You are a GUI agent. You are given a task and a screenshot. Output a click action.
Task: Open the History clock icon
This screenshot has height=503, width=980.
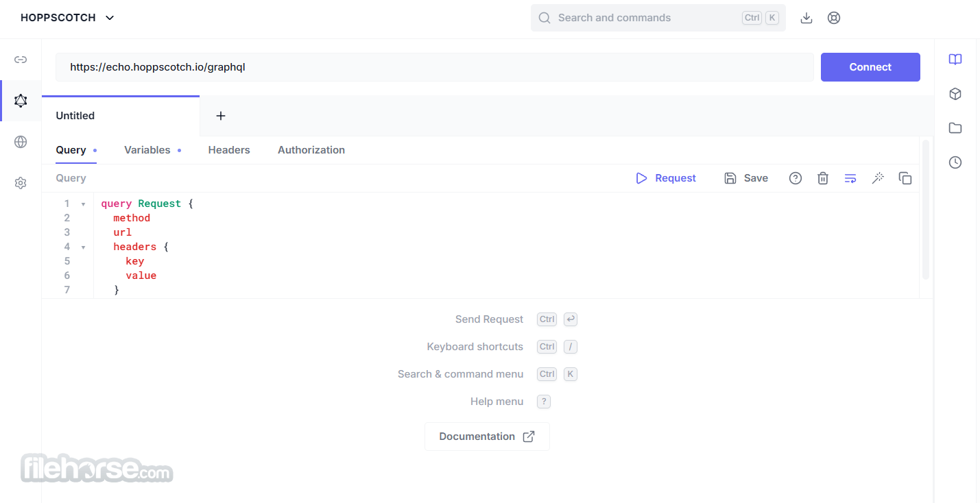[x=955, y=162]
